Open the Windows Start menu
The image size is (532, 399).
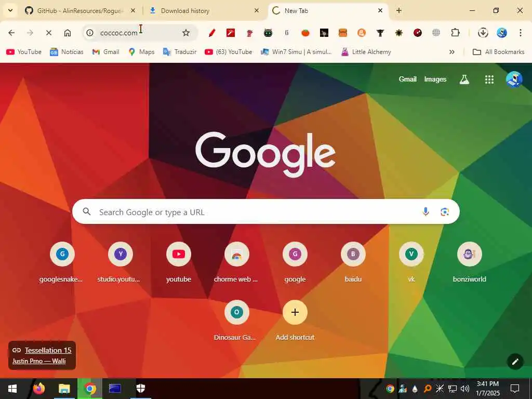pos(12,389)
